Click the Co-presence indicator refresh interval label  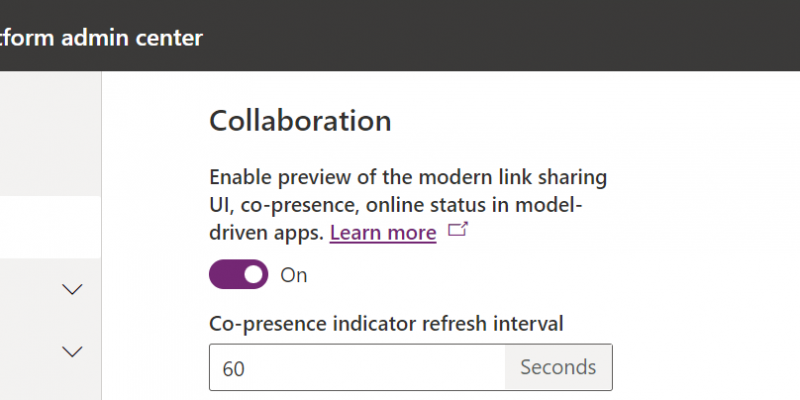(x=386, y=323)
